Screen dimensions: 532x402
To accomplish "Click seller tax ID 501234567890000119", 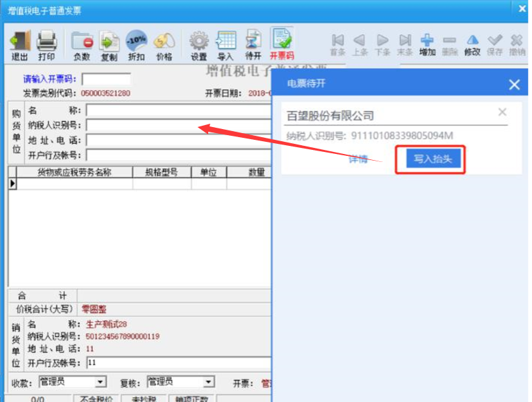I will 122,337.
